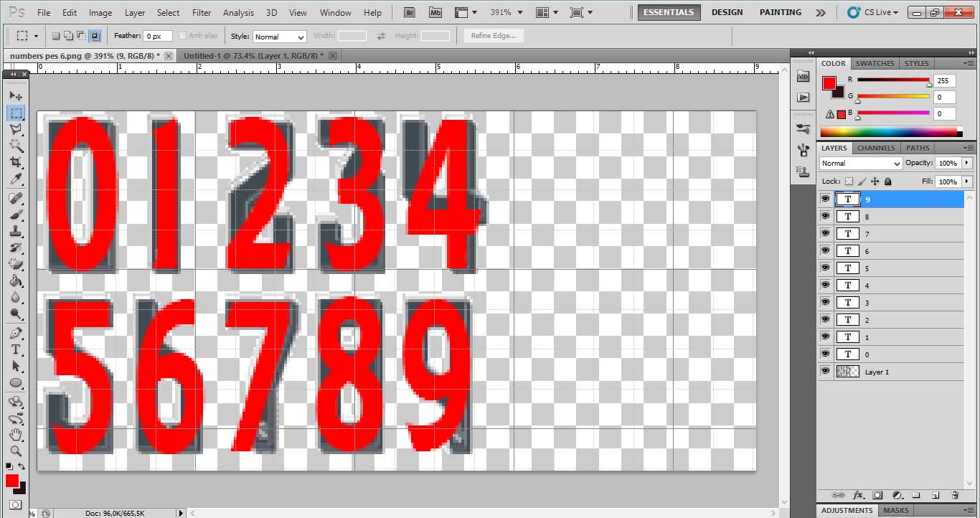Screen dimensions: 980x518
Task: Launch Adobe Bridge from the application bar
Action: (x=409, y=11)
